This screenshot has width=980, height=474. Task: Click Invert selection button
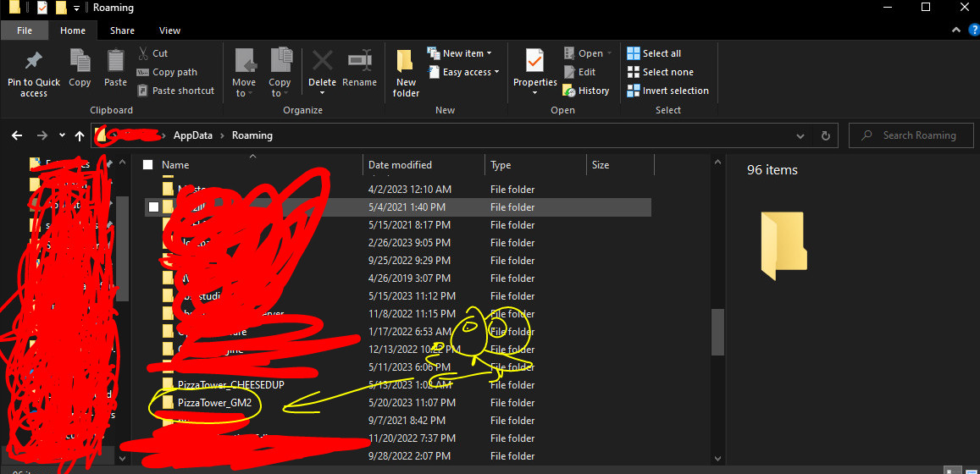[x=667, y=91]
